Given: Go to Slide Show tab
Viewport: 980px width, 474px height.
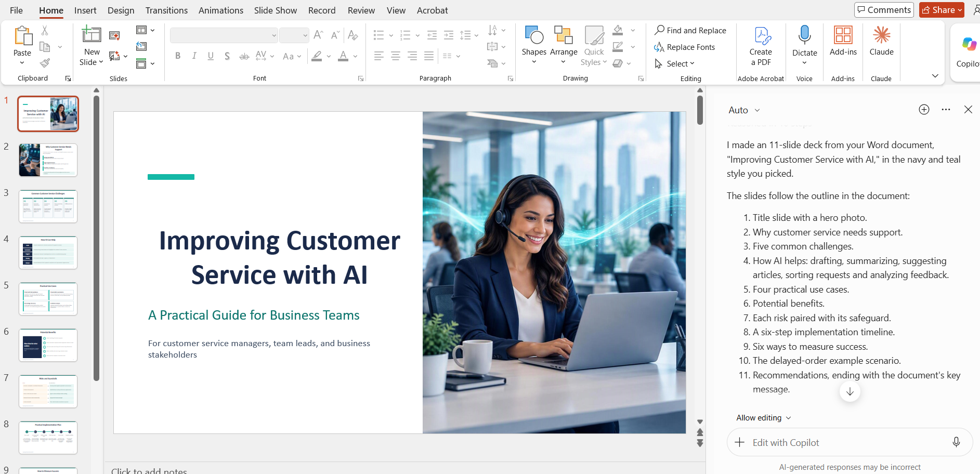Looking at the screenshot, I should pyautogui.click(x=276, y=10).
